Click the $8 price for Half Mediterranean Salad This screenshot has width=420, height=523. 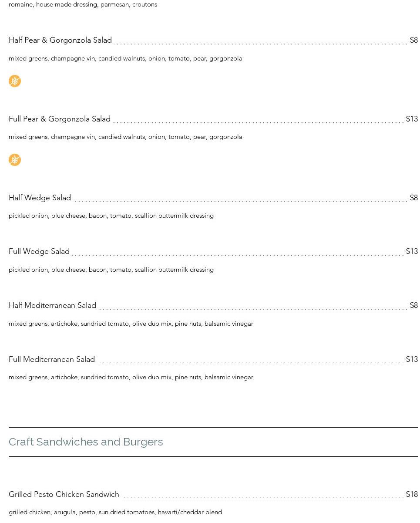[x=413, y=305]
